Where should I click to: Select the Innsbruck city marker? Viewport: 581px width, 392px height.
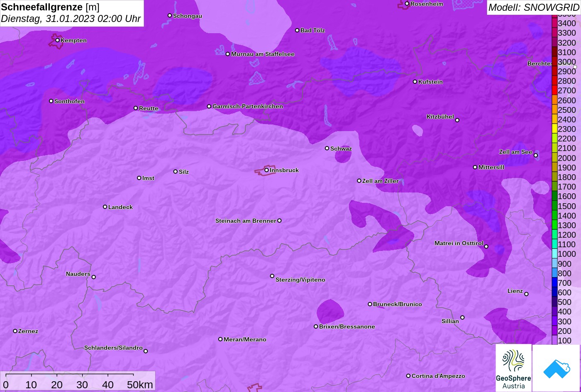coord(266,170)
